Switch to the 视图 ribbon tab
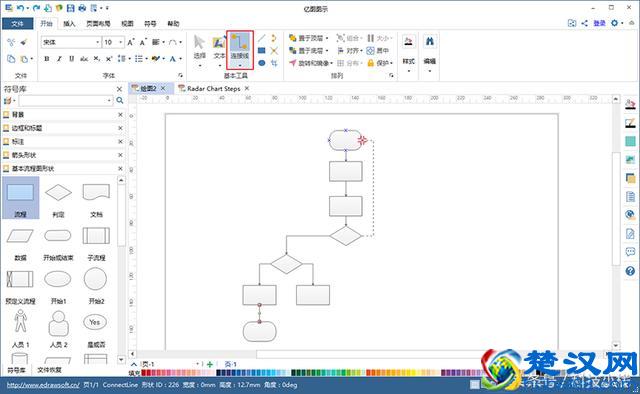This screenshot has width=640, height=394. click(127, 24)
